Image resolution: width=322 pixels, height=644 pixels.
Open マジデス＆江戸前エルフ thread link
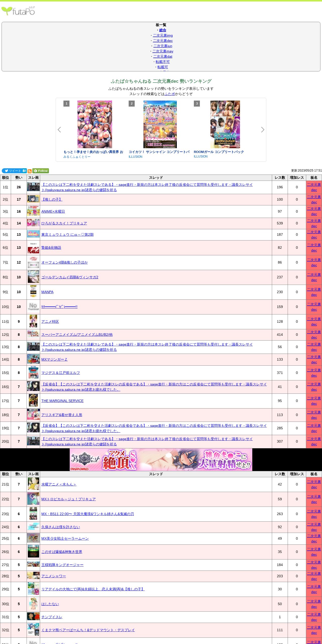click(x=61, y=373)
